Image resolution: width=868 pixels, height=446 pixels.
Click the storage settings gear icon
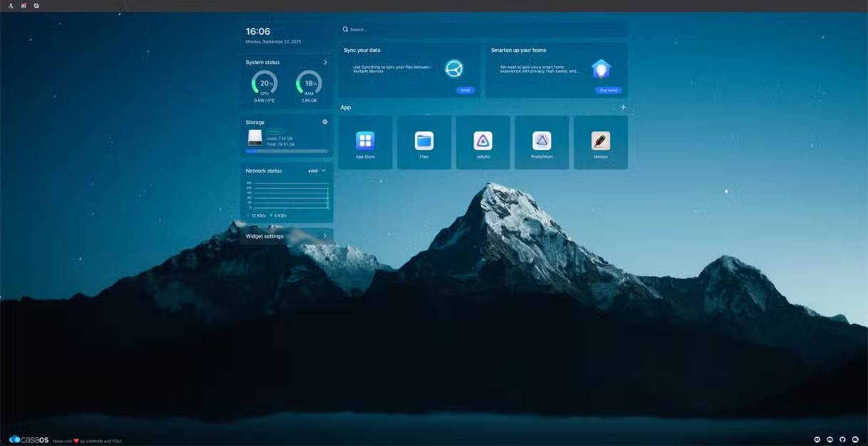325,122
